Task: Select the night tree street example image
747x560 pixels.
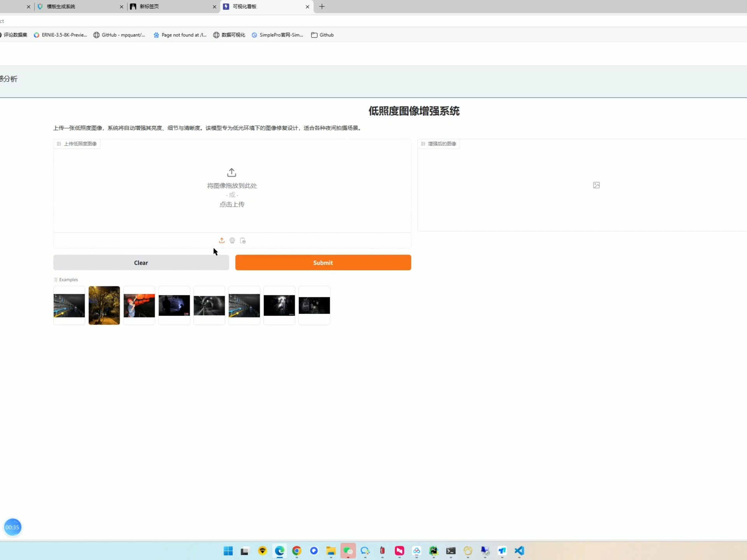Action: coord(104,305)
